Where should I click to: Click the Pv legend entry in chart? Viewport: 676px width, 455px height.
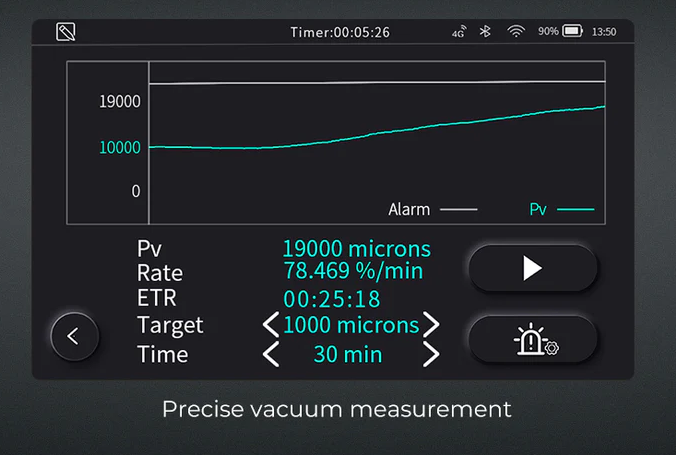(x=560, y=210)
